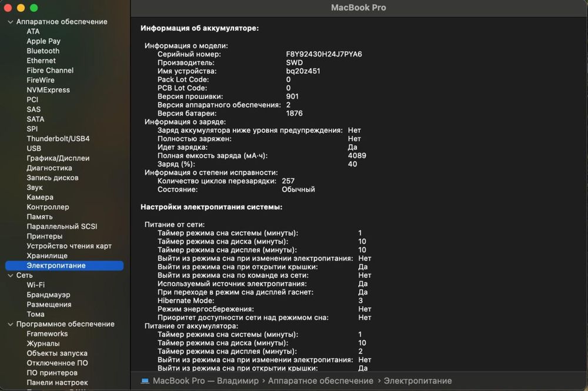
Task: Collapse the Аппаратное обеспечение section
Action: click(x=11, y=22)
